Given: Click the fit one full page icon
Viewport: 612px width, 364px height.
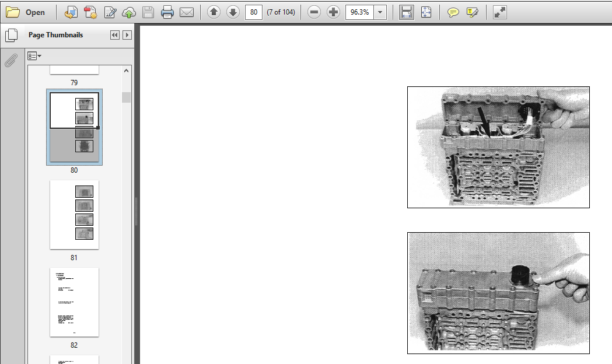Looking at the screenshot, I should coord(426,12).
